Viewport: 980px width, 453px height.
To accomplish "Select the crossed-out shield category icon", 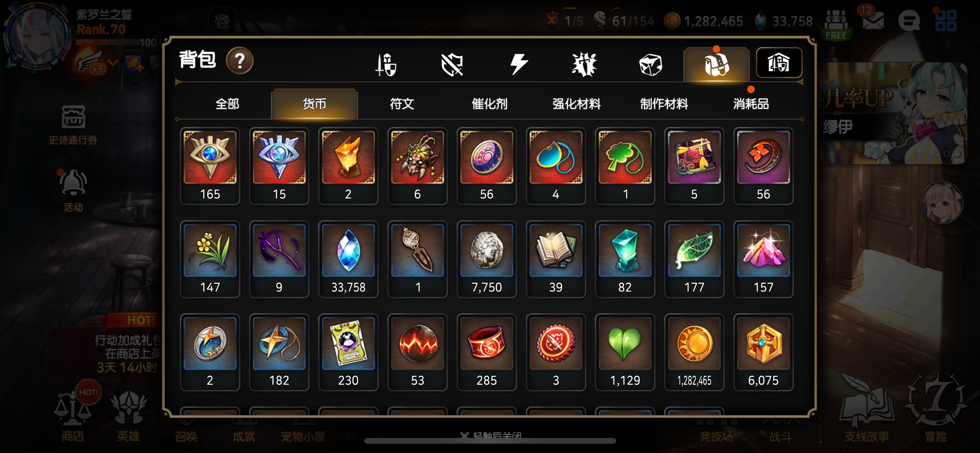I will 452,64.
